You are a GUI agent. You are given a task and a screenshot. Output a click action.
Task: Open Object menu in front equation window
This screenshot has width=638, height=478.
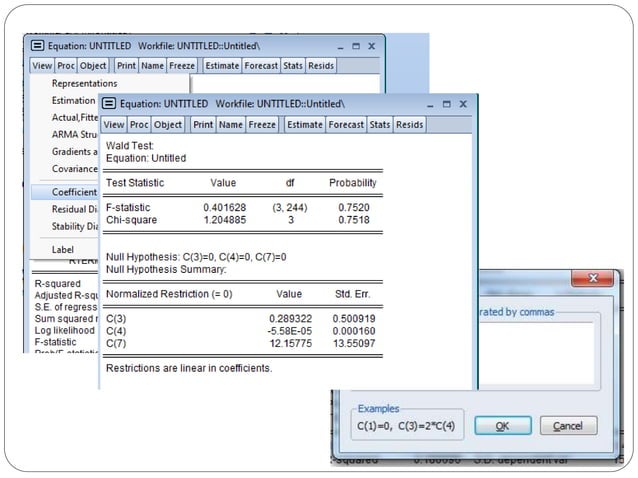point(168,125)
